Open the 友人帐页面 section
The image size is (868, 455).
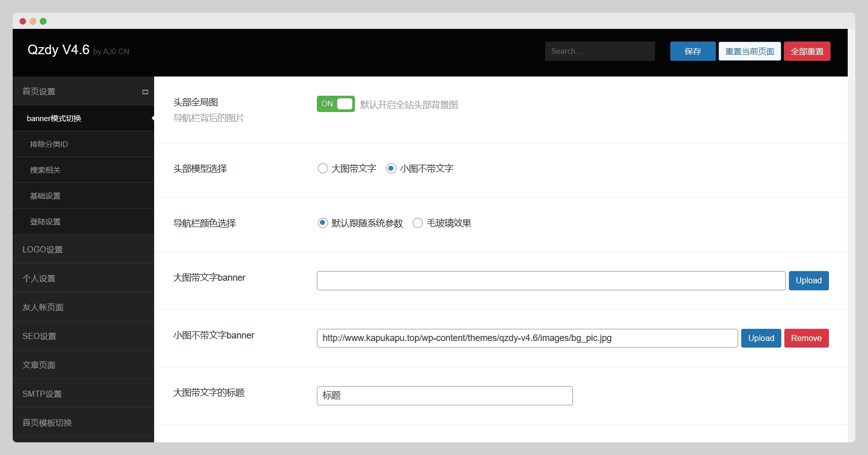(83, 307)
